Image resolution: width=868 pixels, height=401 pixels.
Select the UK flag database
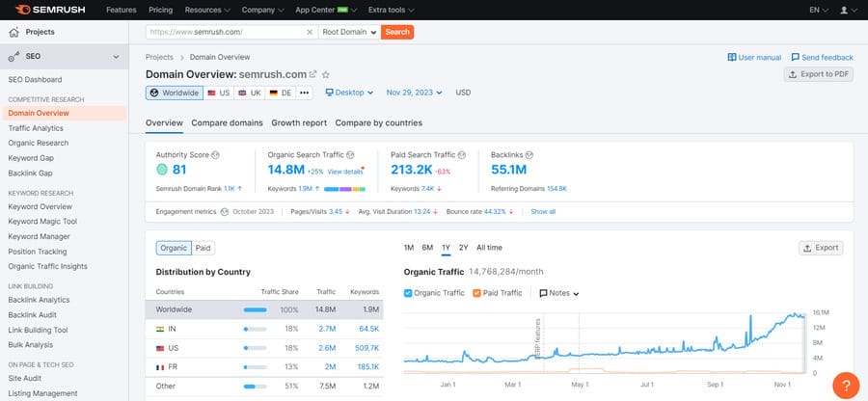click(250, 93)
